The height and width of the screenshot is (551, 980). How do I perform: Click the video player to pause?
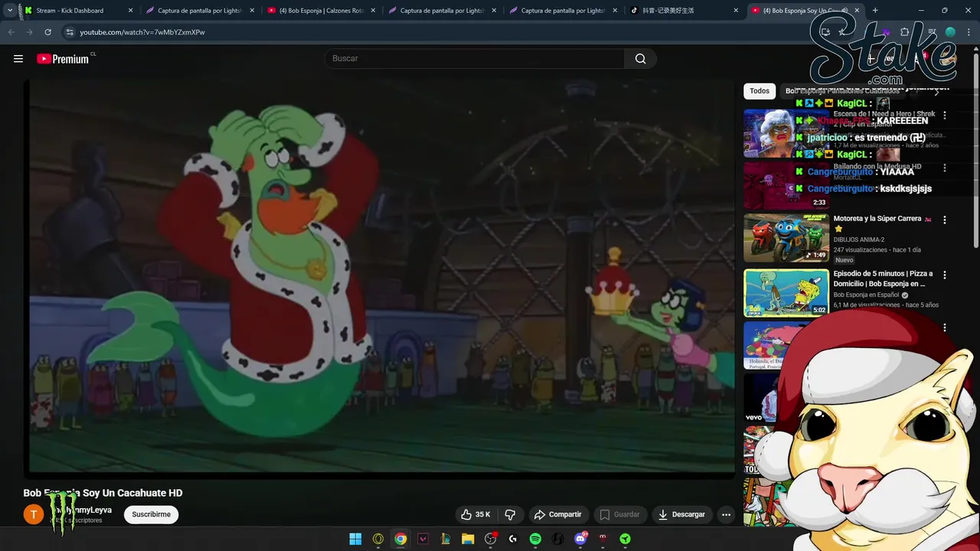[382, 275]
